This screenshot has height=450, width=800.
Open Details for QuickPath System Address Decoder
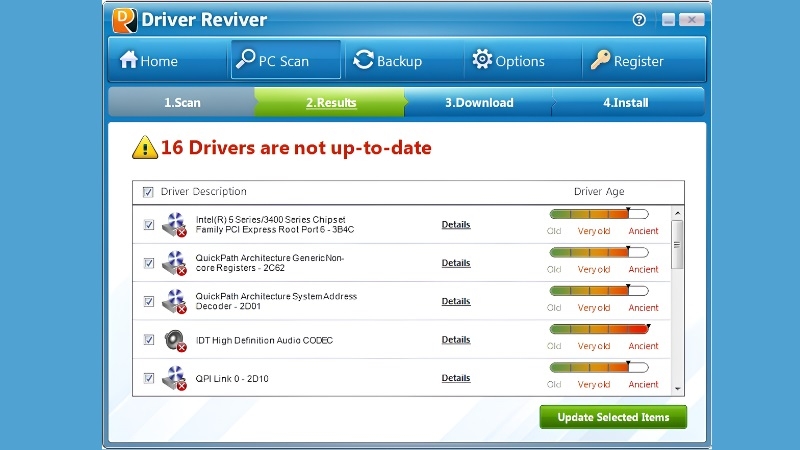click(456, 301)
